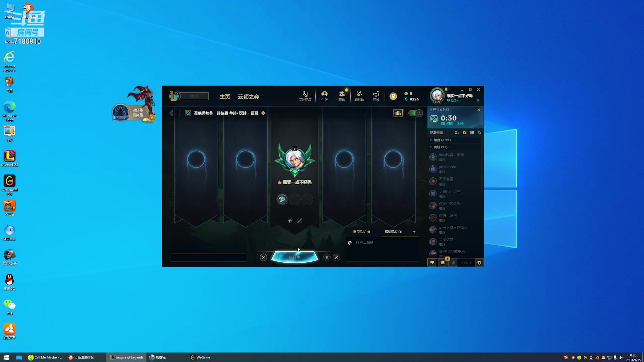Click the notification bell under username

click(478, 100)
